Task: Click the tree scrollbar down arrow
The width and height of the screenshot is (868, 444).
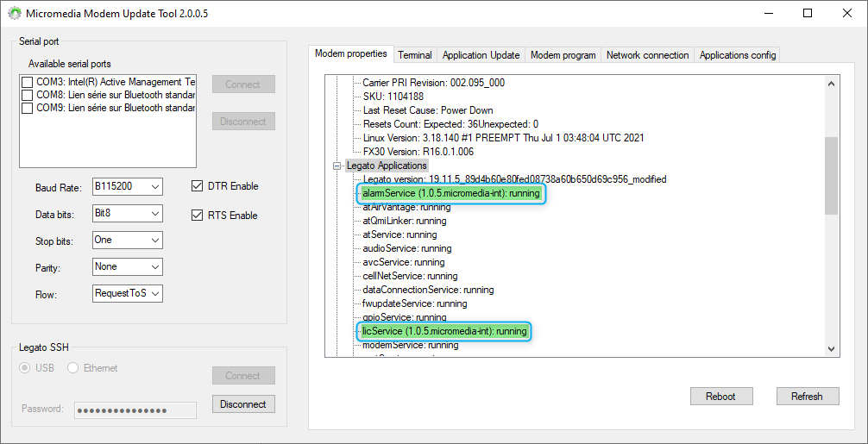Action: point(831,349)
